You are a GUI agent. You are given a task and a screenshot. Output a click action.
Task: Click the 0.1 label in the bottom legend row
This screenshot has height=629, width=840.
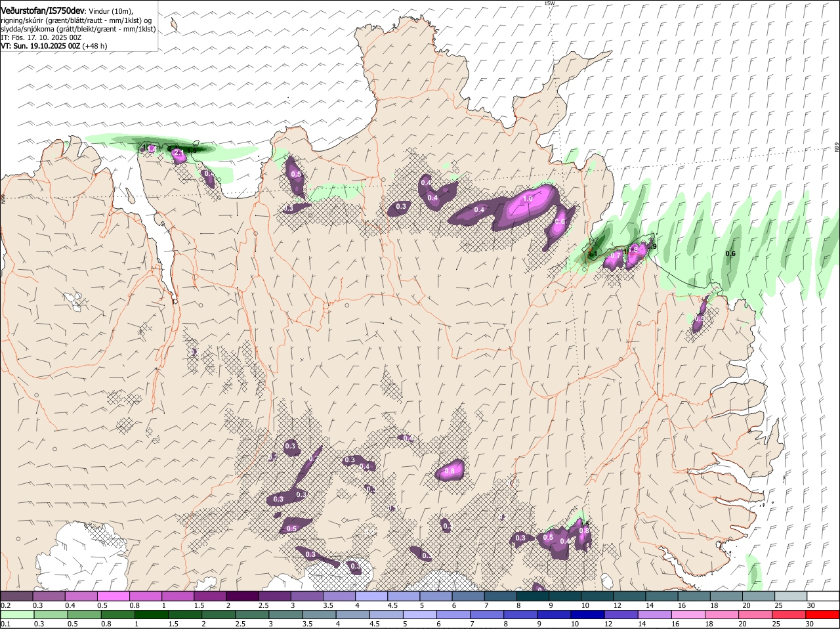pos(6,624)
